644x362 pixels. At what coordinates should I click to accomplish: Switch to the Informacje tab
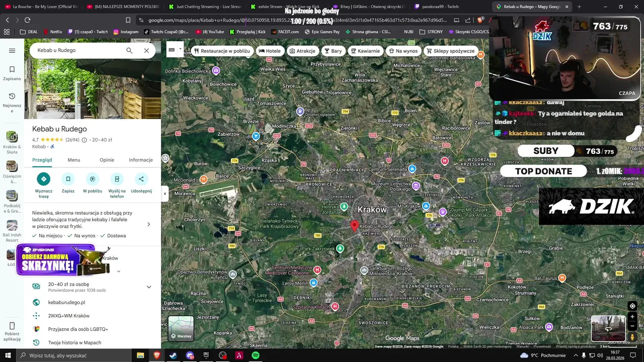tap(141, 160)
